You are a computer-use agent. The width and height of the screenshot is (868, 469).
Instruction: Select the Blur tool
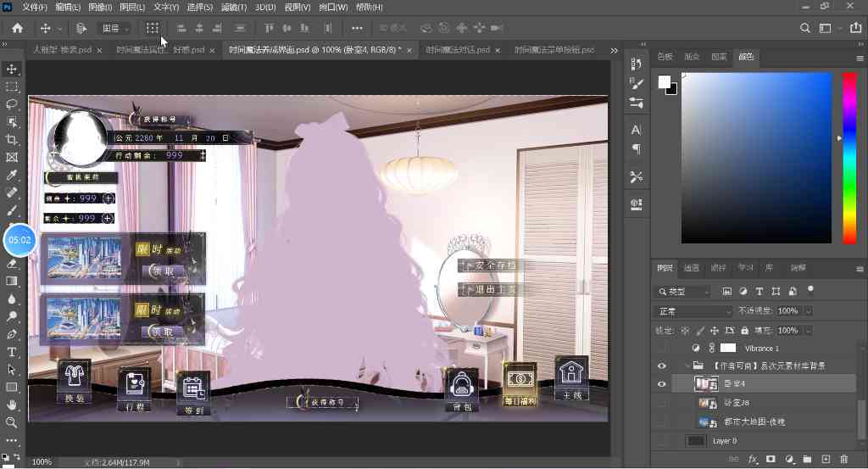(x=11, y=299)
